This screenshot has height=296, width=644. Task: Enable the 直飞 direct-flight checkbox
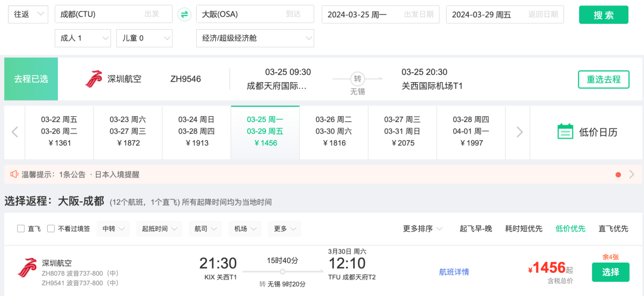tap(21, 229)
